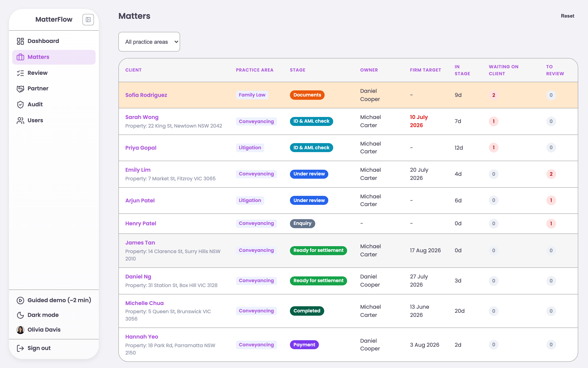Click the Documents stage badge
588x368 pixels.
click(x=307, y=95)
